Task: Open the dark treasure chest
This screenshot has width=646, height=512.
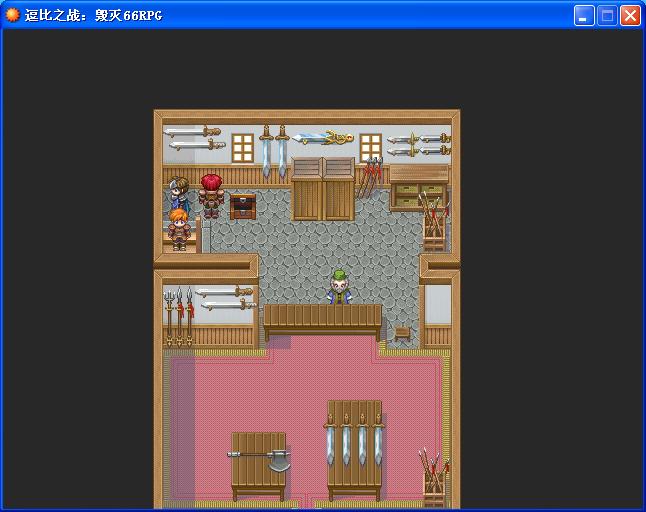Action: pos(243,206)
